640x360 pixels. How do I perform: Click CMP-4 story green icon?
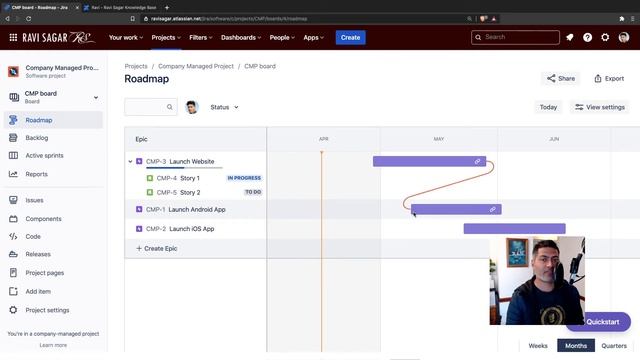coord(150,178)
